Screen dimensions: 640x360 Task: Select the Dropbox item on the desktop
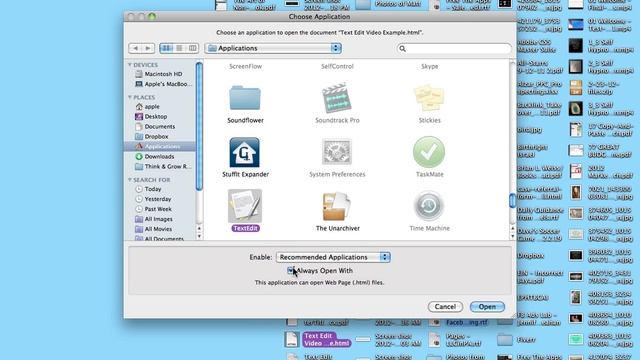(x=531, y=256)
